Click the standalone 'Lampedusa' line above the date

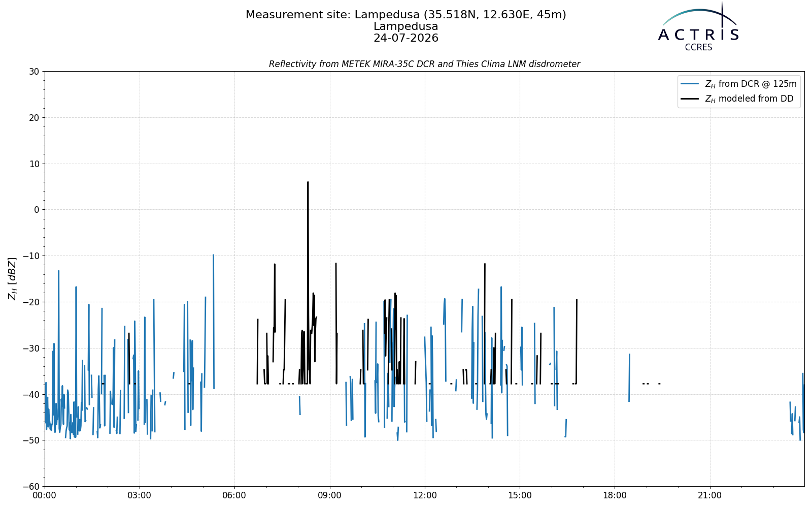406,26
